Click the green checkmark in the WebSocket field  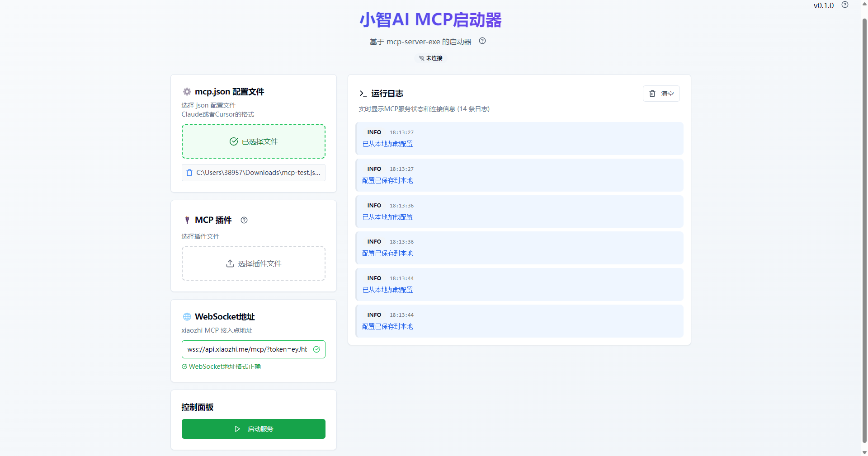pyautogui.click(x=316, y=349)
